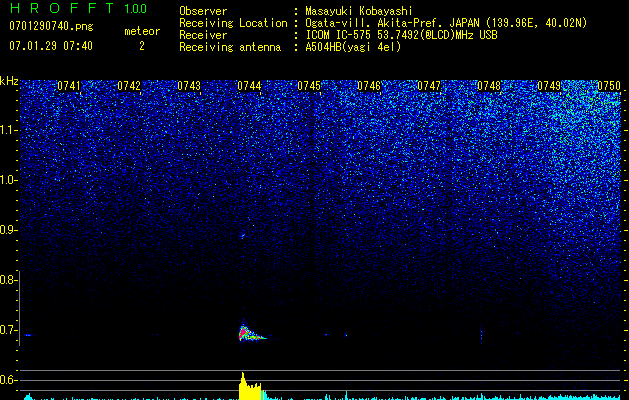Screen dimensions: 629x400
Task: Click the 0743 time marker
Action: pyautogui.click(x=189, y=86)
